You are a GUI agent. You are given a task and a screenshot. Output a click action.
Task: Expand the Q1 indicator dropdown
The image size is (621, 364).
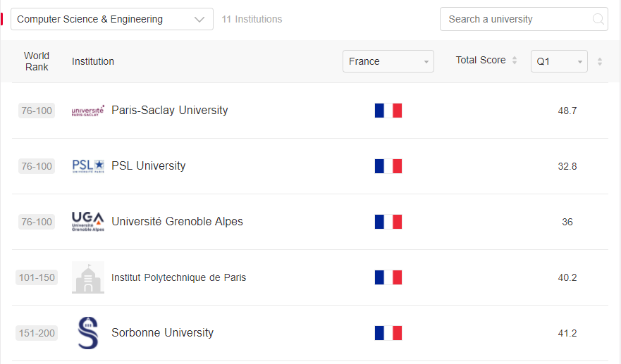[x=559, y=61]
